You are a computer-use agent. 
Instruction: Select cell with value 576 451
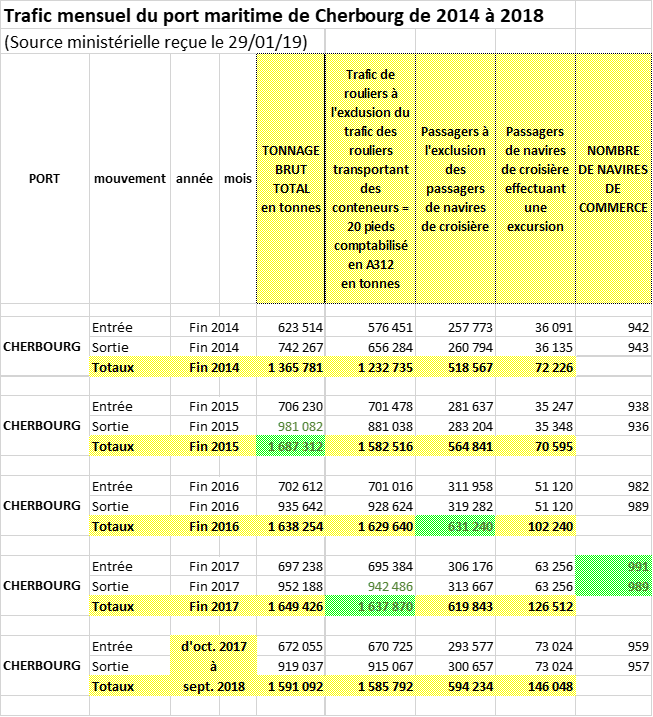click(370, 327)
